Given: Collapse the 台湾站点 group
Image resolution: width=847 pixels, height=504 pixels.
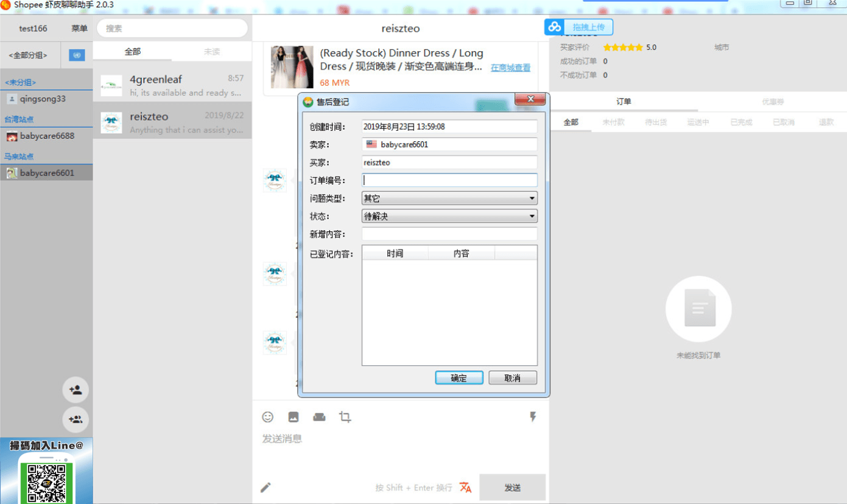Looking at the screenshot, I should point(19,119).
